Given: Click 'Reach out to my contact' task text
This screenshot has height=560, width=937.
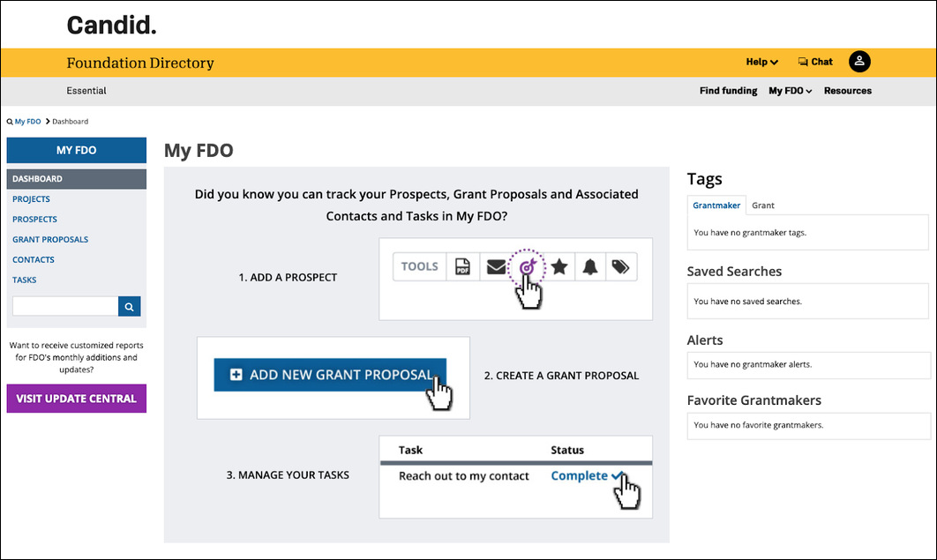Looking at the screenshot, I should tap(464, 476).
